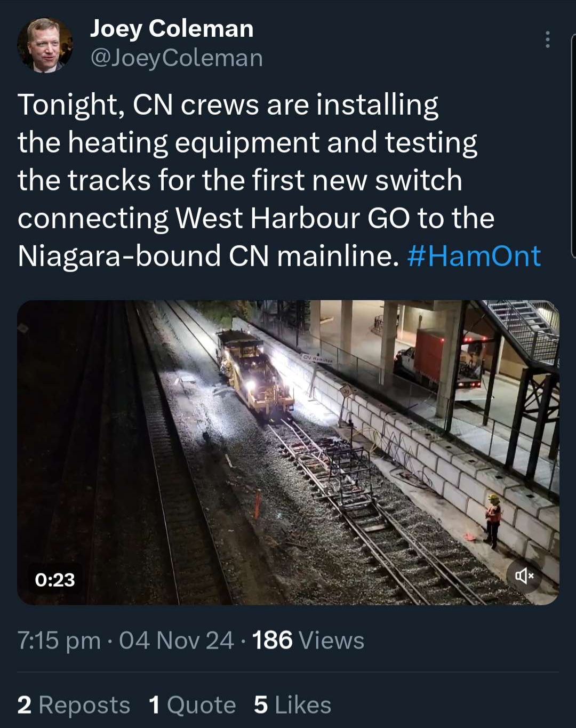Click the scrollbar at the right edge

pos(573,144)
